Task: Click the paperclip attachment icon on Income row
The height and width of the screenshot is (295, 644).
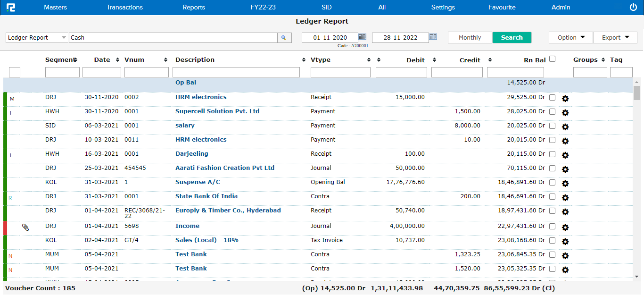Action: tap(25, 227)
